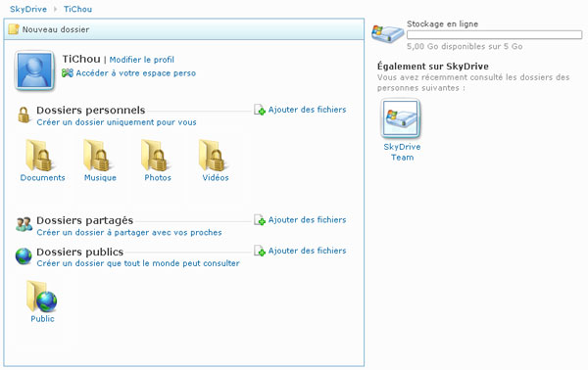The width and height of the screenshot is (588, 370).
Task: Open the SkyDrive Team label link
Action: (402, 152)
